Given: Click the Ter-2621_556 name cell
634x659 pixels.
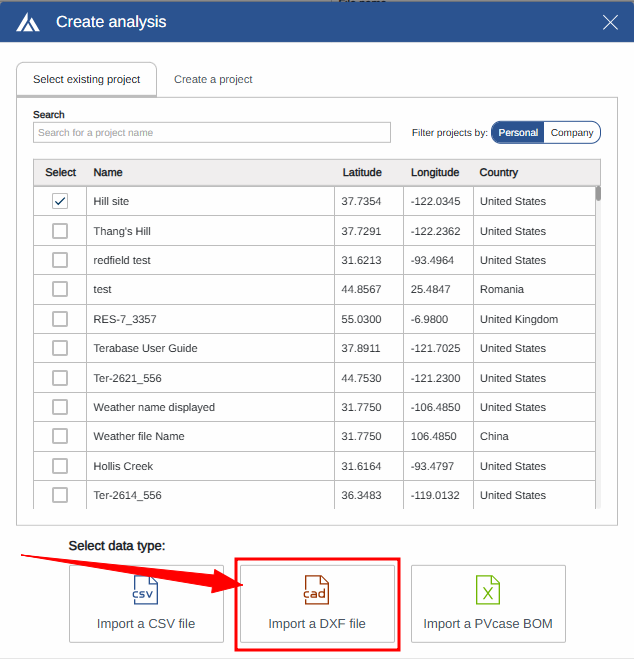Looking at the screenshot, I should coord(210,378).
